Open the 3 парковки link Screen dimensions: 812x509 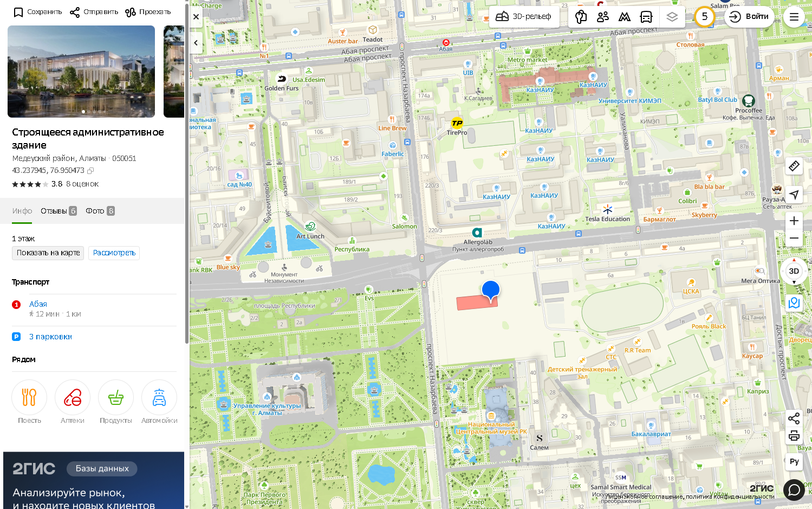click(50, 337)
